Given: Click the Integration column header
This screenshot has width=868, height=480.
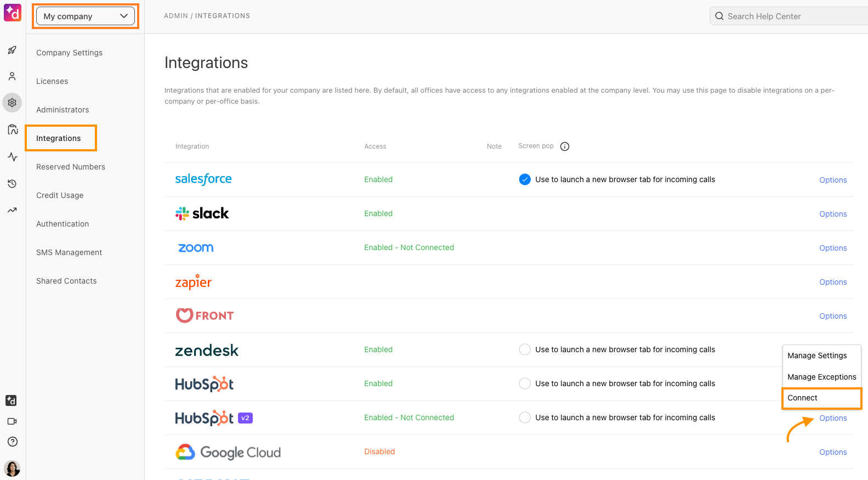Looking at the screenshot, I should (x=192, y=146).
